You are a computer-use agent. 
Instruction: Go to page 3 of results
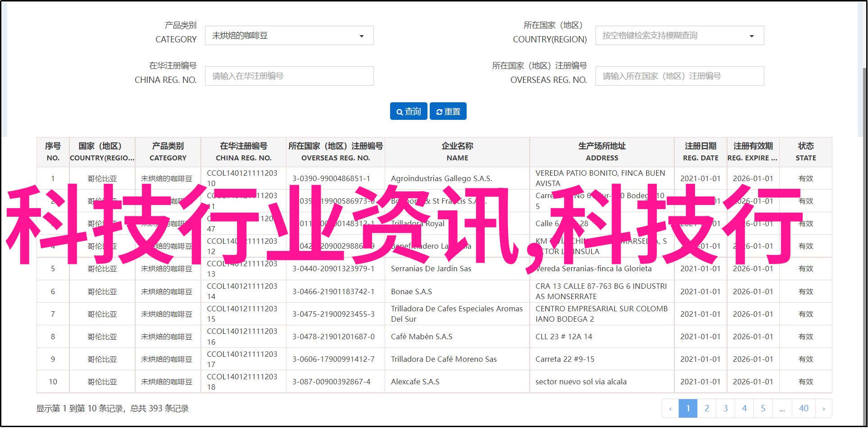[726, 409]
